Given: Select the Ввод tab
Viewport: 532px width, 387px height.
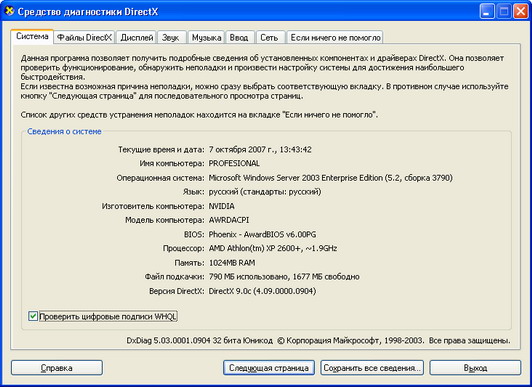Looking at the screenshot, I should pos(239,38).
